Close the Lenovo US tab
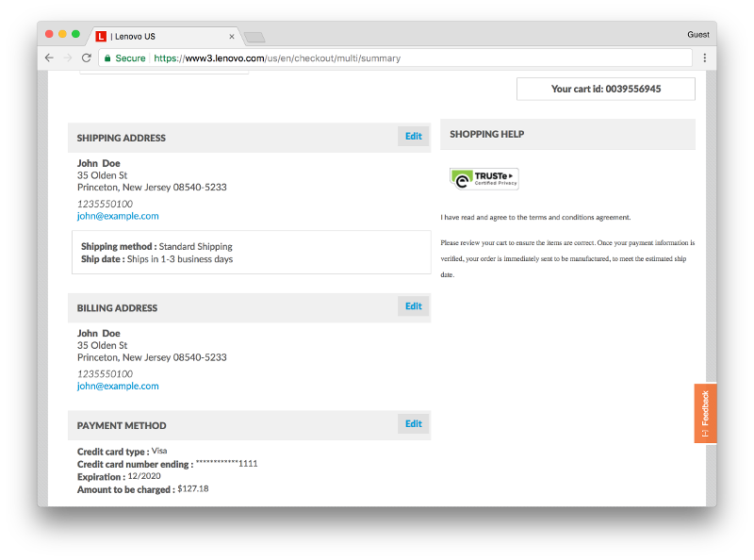This screenshot has width=754, height=560. tap(232, 37)
